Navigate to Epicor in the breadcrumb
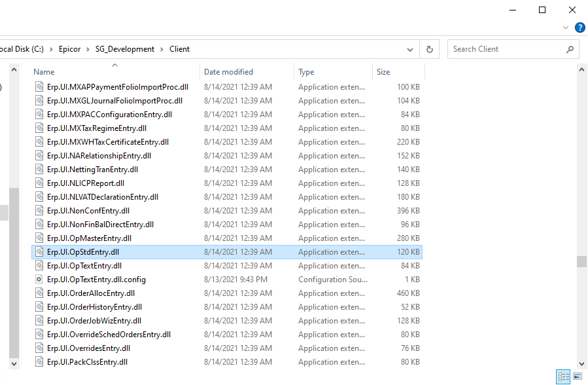Viewport: 588px width, 385px height. click(x=70, y=49)
